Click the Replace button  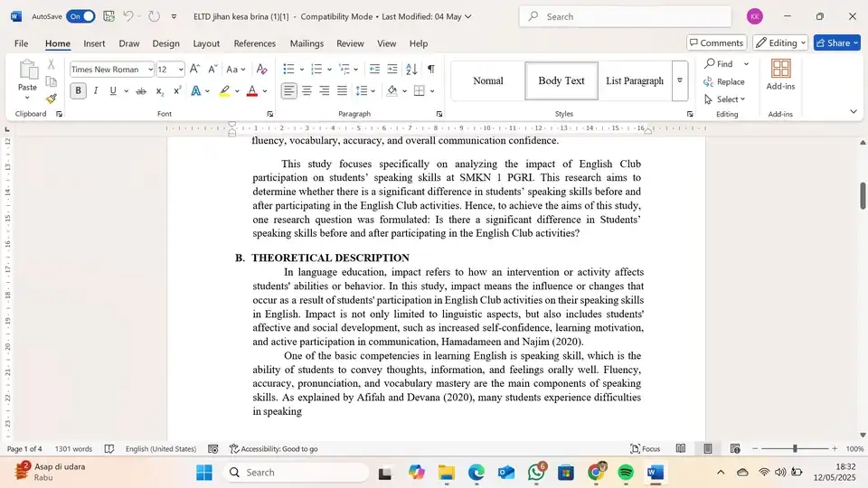[724, 82]
